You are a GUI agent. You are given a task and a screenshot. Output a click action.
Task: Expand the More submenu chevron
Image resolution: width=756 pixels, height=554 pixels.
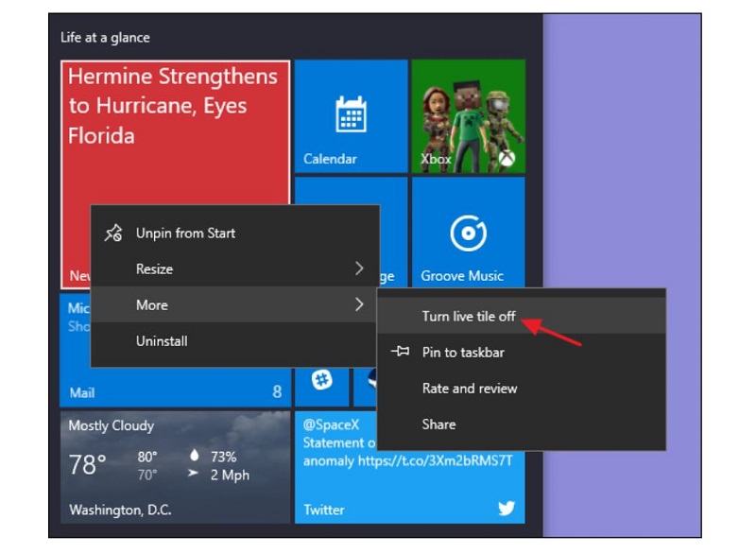(359, 305)
